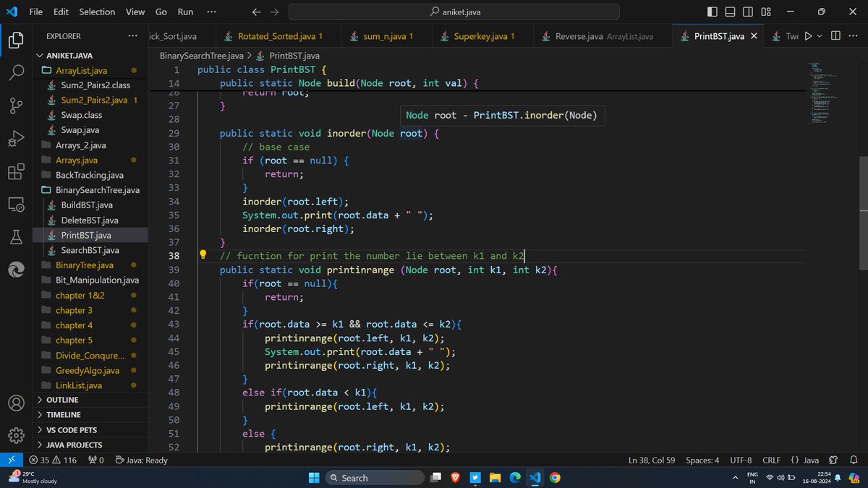Switch to the Superkey.java tab
868x488 pixels.
pyautogui.click(x=484, y=36)
